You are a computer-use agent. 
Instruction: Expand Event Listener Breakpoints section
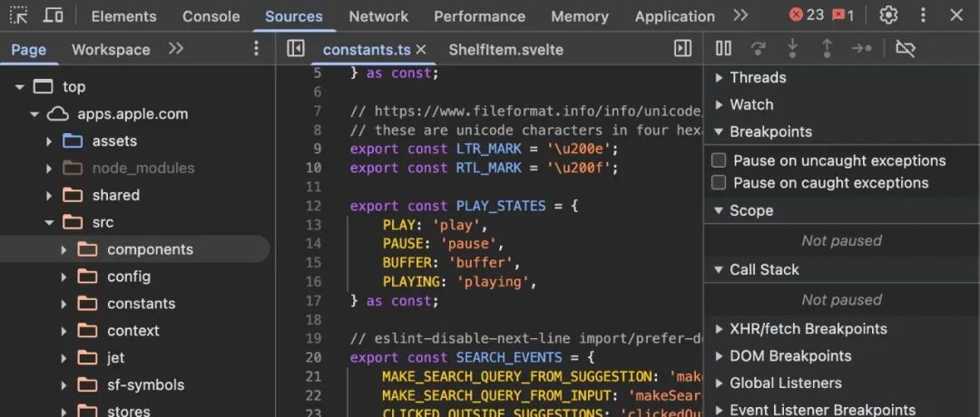coord(719,410)
